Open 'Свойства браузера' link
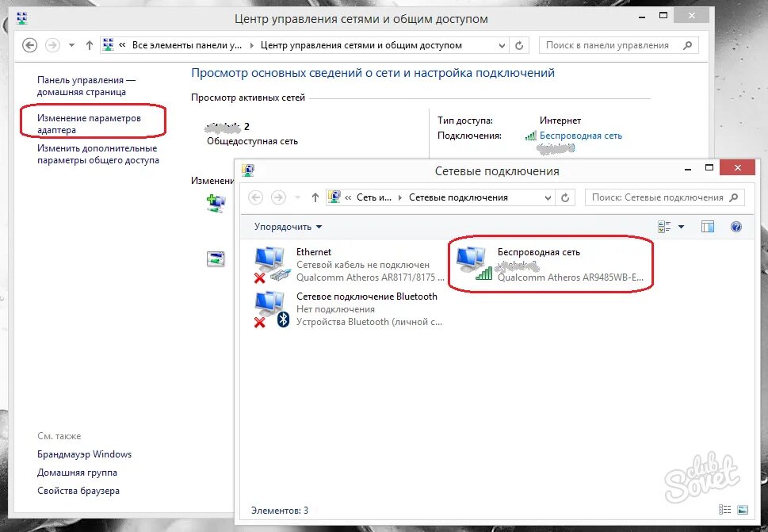Image resolution: width=768 pixels, height=532 pixels. click(78, 490)
